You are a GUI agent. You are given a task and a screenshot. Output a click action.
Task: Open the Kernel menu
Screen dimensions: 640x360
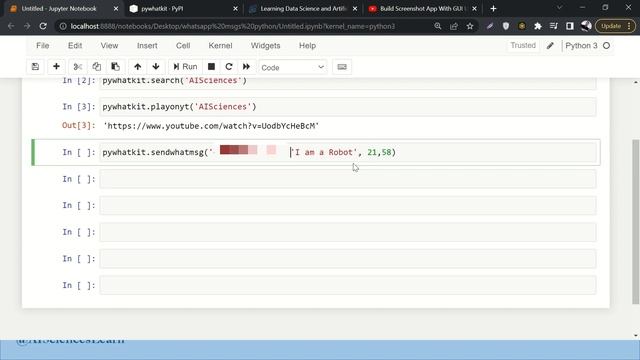[x=220, y=46]
